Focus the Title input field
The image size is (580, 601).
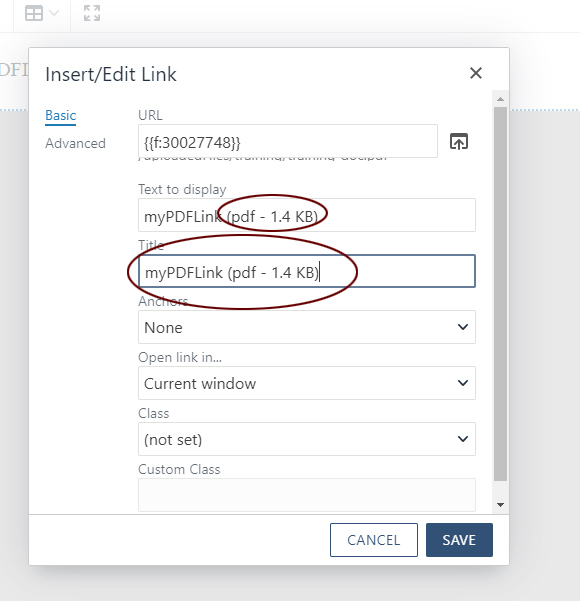click(307, 271)
